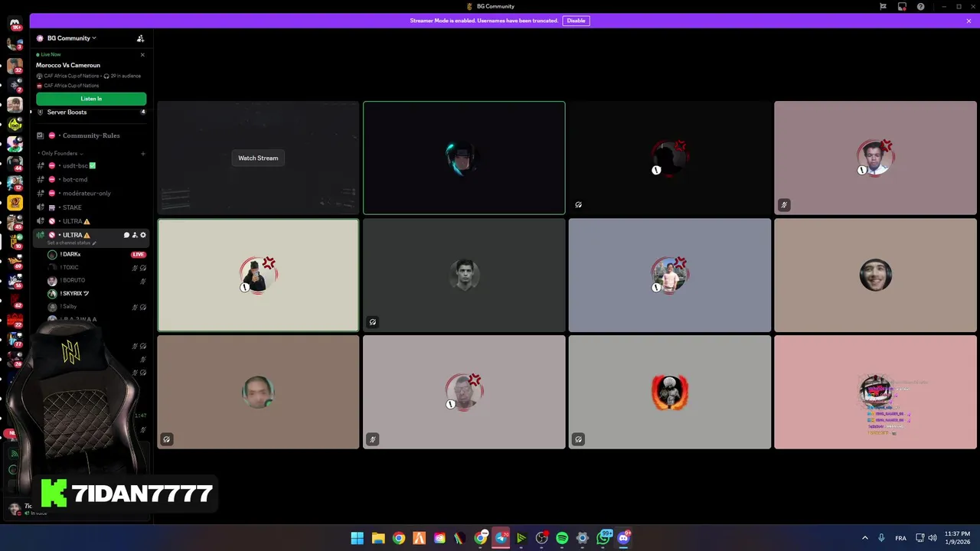This screenshot has height=551, width=980.
Task: Open the Settings gear in the taskbar
Action: (583, 538)
